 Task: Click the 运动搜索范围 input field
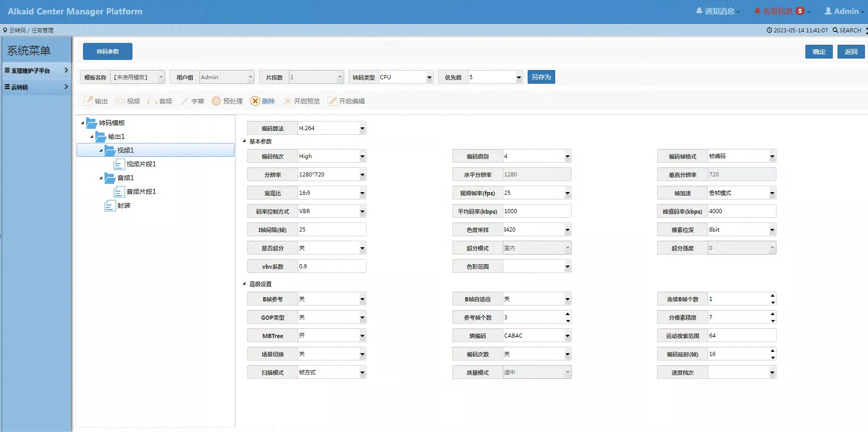pos(741,335)
